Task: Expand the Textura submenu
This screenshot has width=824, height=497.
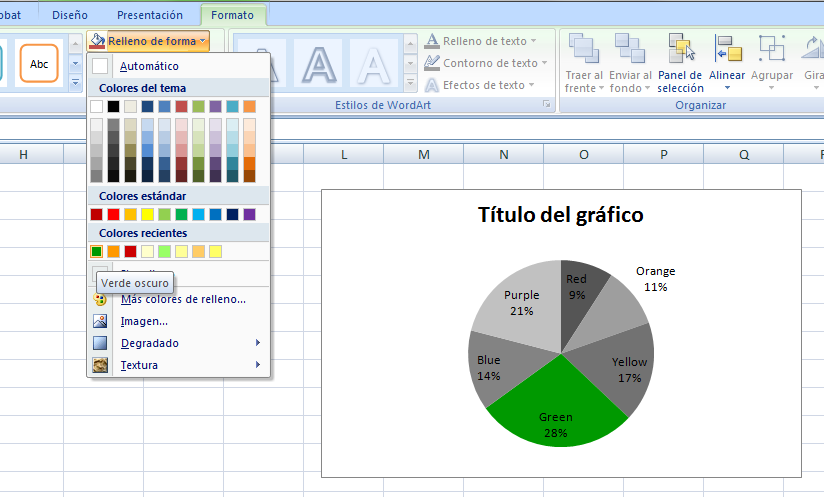Action: [139, 365]
